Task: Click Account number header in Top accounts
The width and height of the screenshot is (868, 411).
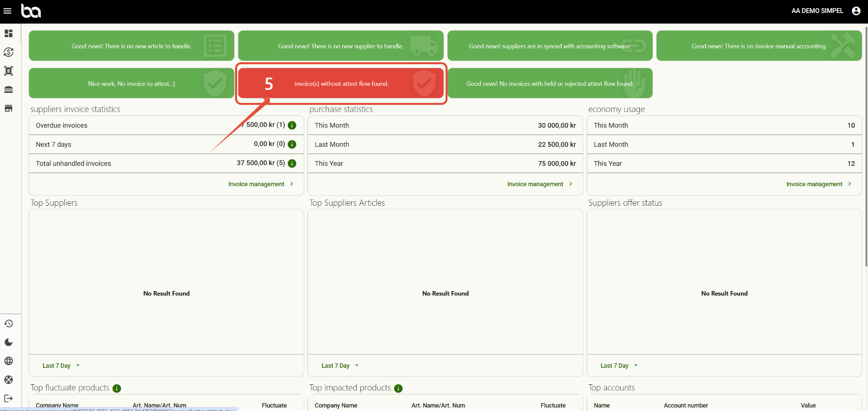Action: [686, 405]
